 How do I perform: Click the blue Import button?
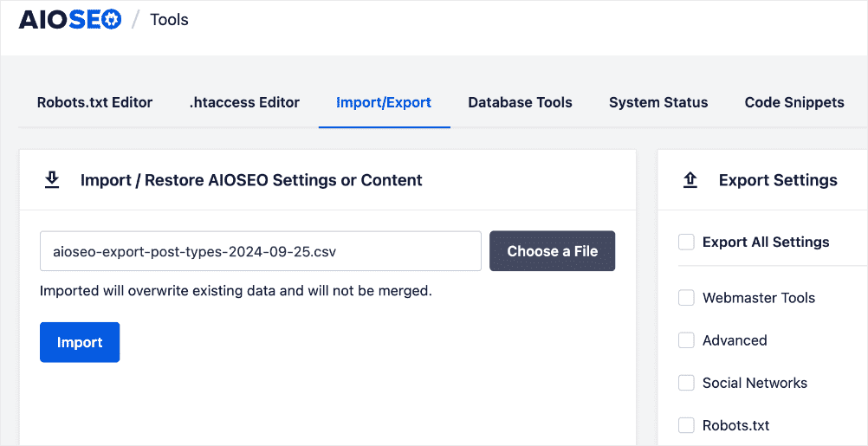(80, 343)
